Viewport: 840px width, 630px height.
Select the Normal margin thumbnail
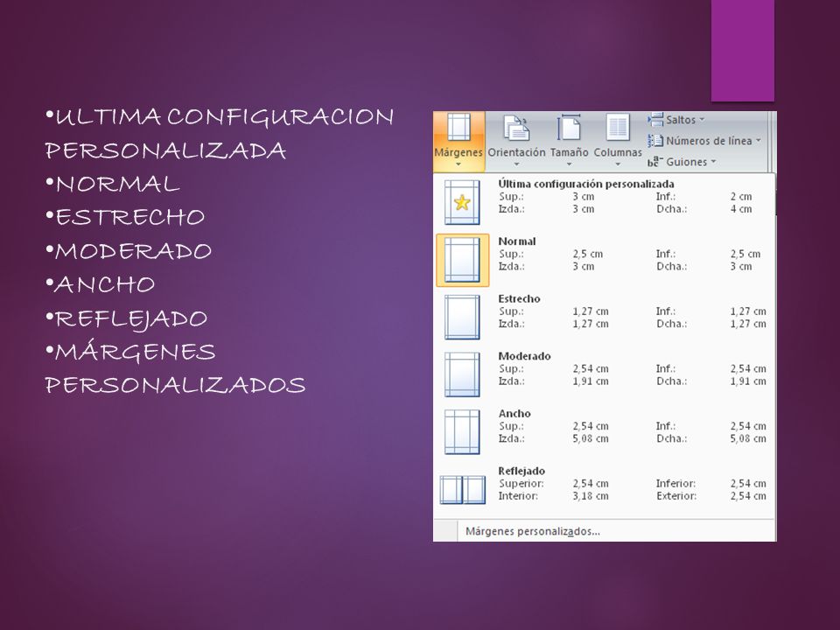click(462, 260)
